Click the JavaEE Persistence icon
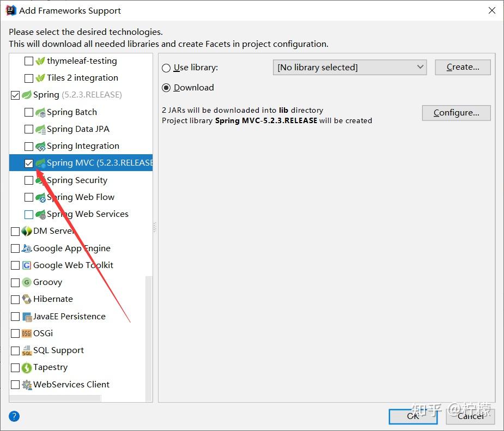 (x=27, y=317)
